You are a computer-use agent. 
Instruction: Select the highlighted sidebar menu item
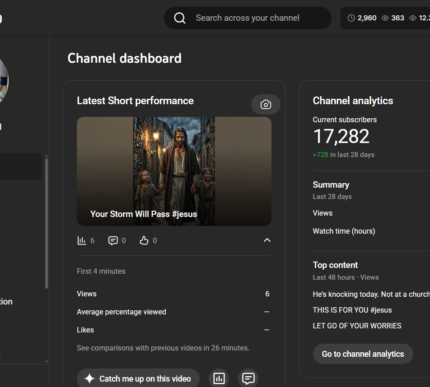[21, 166]
